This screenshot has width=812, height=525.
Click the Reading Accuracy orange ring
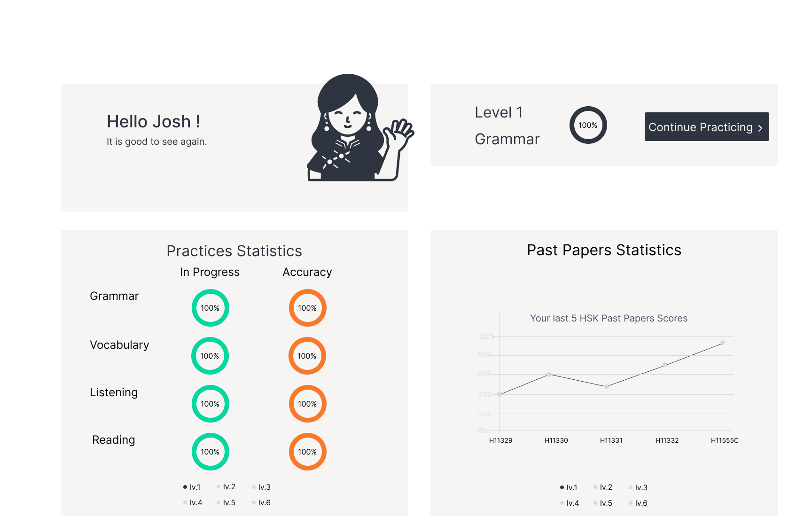(x=307, y=452)
